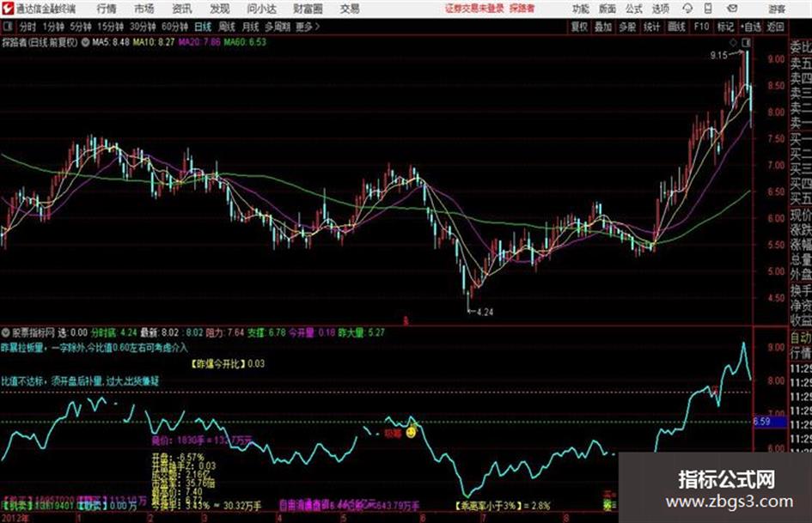Add stock with +自选 button
Viewport: 812px width, 523px height.
751,27
